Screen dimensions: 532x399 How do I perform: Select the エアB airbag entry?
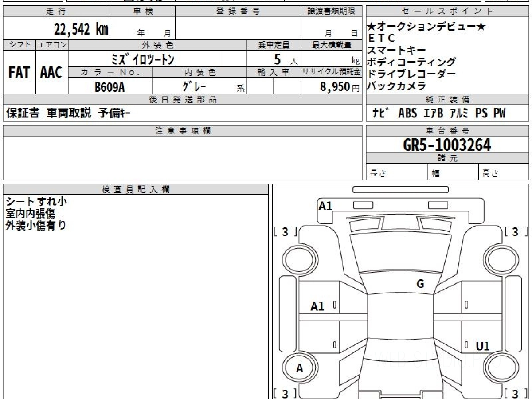(433, 113)
